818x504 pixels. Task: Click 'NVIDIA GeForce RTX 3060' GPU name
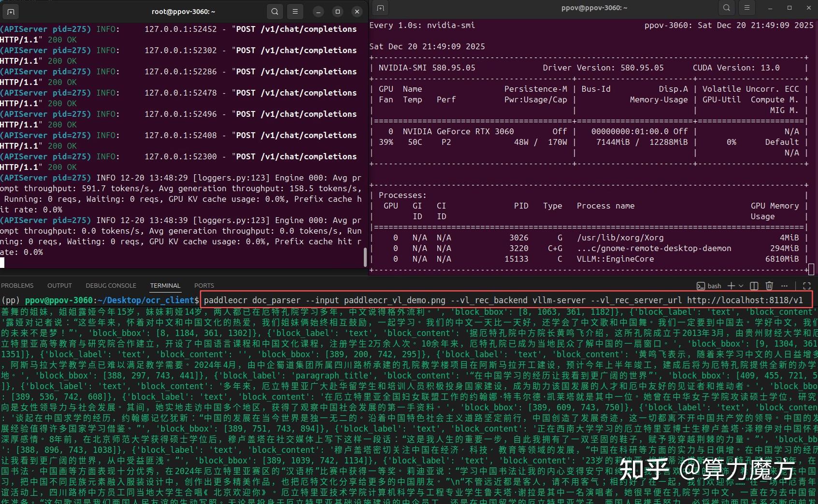[459, 131]
